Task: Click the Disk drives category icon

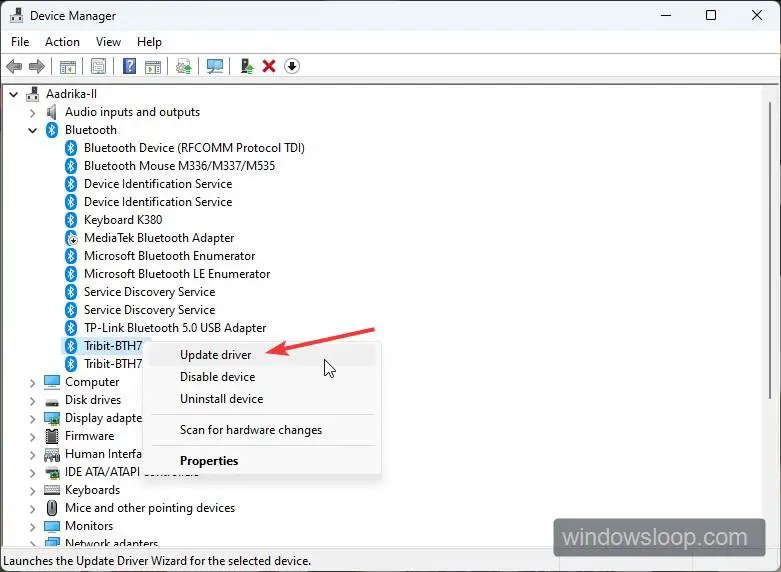Action: pos(52,401)
